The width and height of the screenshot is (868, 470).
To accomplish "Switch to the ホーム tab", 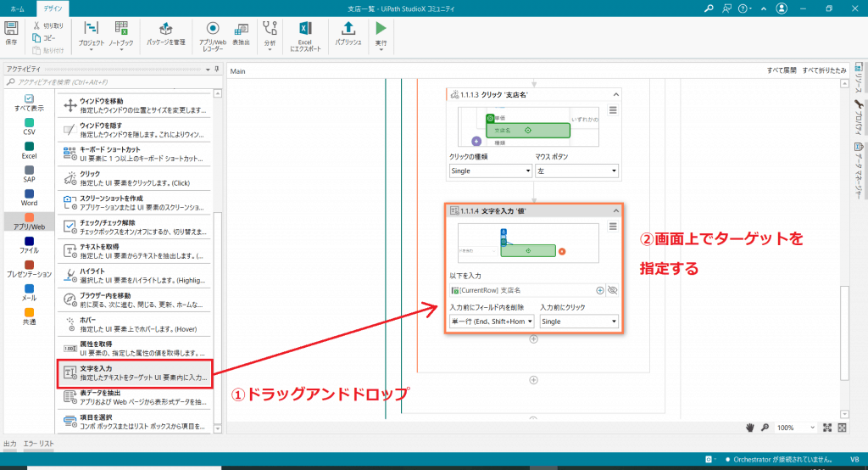I will [x=17, y=8].
